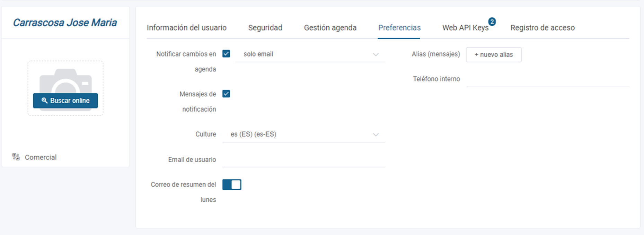This screenshot has width=644, height=235.
Task: Click the Comercial group icon
Action: click(x=16, y=157)
